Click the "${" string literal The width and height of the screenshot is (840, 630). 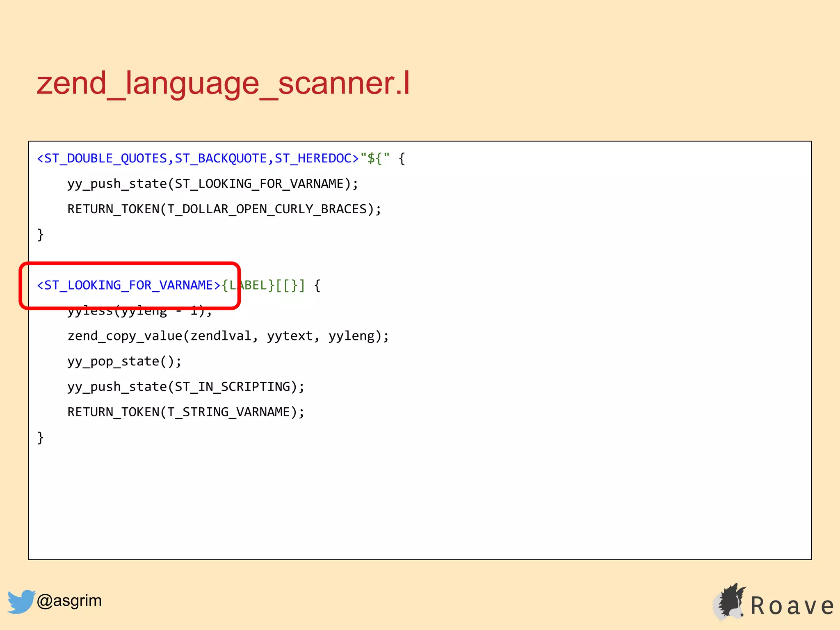coord(375,158)
